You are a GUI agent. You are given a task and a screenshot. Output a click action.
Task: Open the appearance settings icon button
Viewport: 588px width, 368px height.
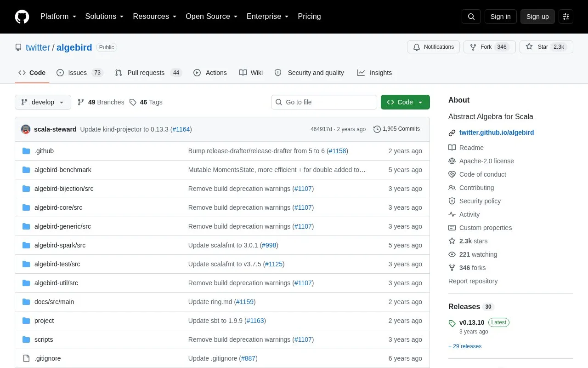point(566,17)
